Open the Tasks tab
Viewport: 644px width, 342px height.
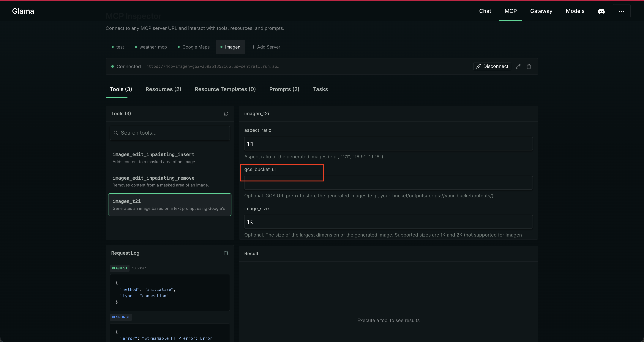click(320, 89)
